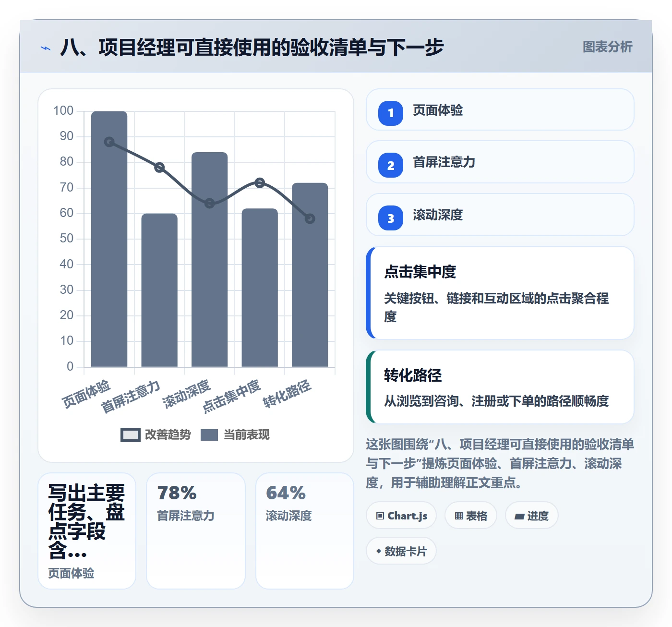Click the icon in the 进度 tag

(x=519, y=517)
